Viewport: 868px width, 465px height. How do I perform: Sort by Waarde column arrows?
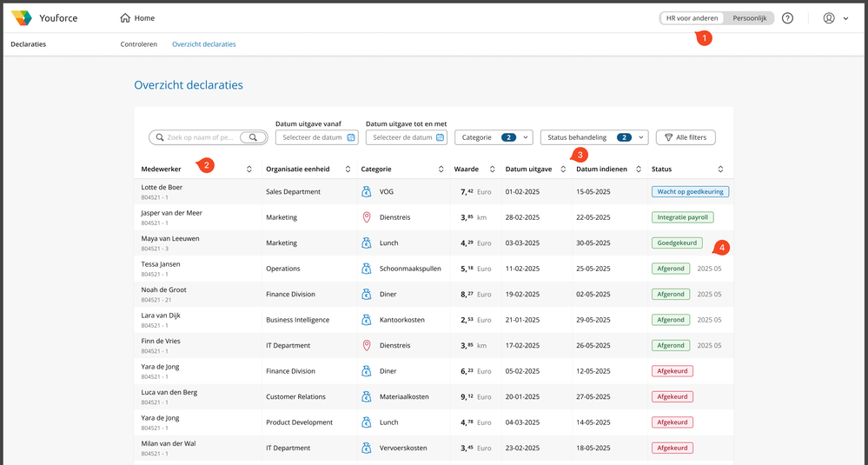(x=492, y=169)
